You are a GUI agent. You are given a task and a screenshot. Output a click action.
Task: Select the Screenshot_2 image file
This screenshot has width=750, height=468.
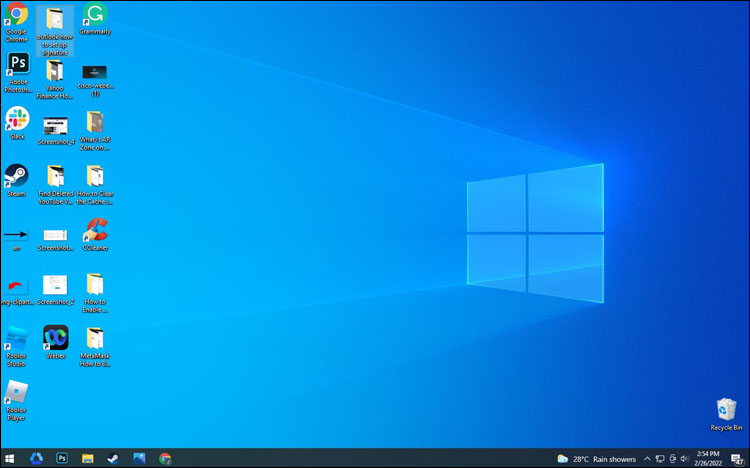[x=55, y=290]
